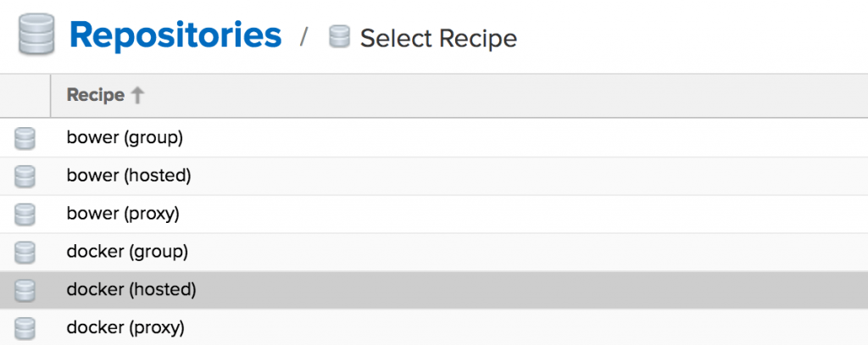This screenshot has width=868, height=345.
Task: Click the docker (group) row icon
Action: point(25,253)
